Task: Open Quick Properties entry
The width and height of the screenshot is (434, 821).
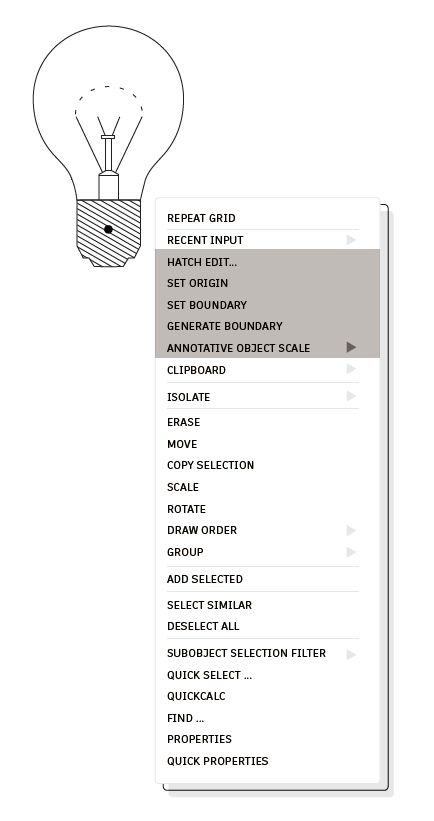Action: point(267,761)
